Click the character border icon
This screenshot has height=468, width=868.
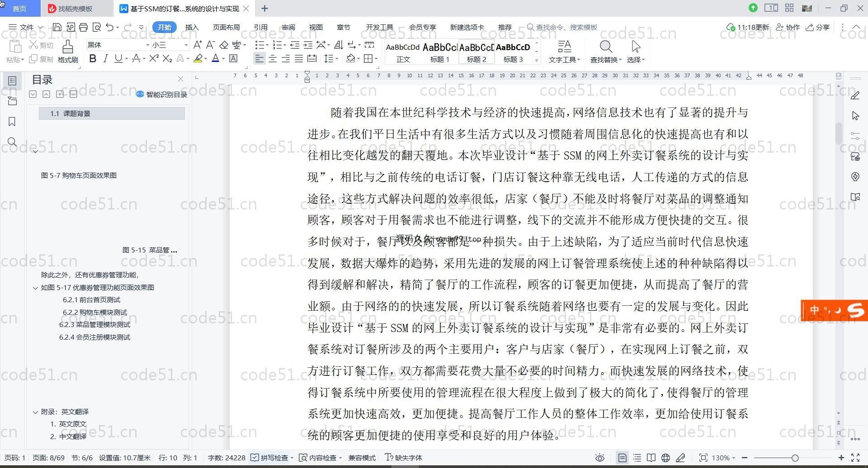233,59
